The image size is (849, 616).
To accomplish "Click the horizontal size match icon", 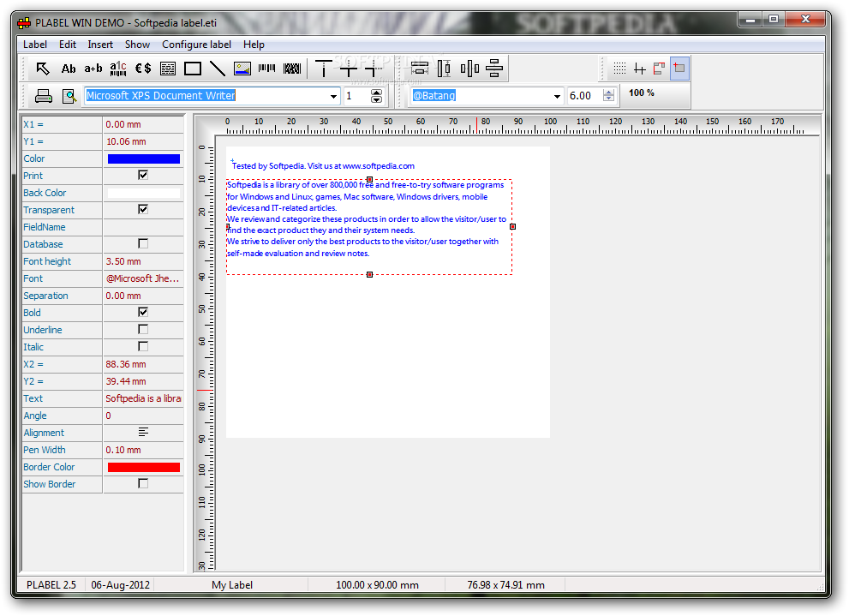I will (420, 69).
